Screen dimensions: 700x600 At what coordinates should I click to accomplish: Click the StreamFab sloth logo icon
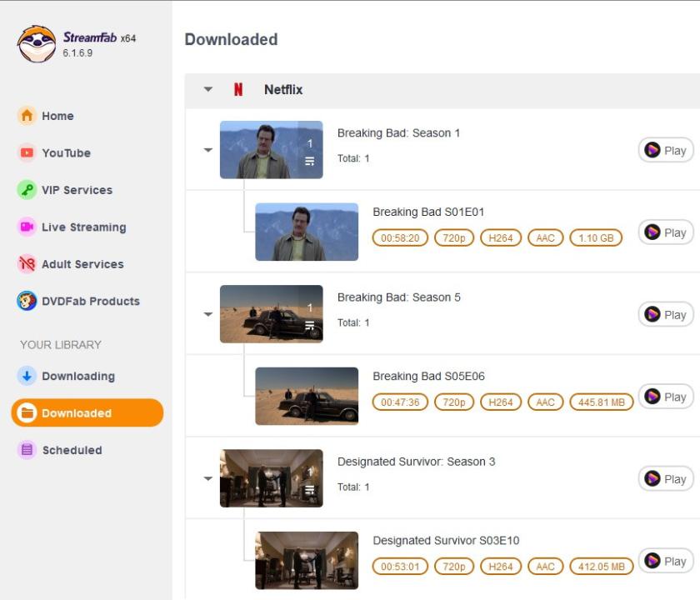37,44
